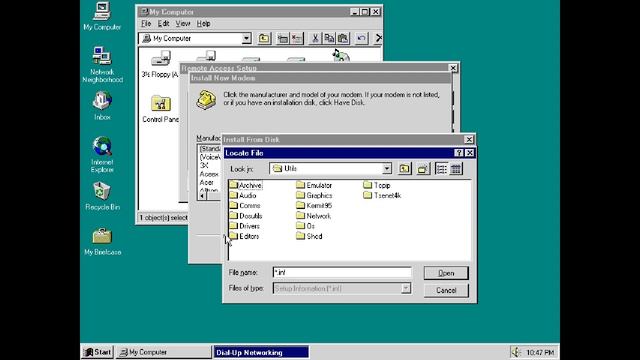Click the Undo icon in My Computer toolbar

361,38
